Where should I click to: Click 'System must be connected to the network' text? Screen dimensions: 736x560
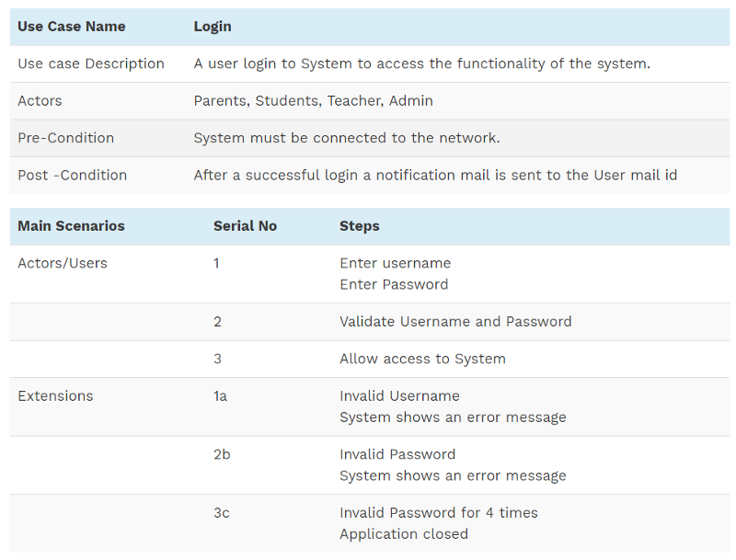click(x=346, y=138)
